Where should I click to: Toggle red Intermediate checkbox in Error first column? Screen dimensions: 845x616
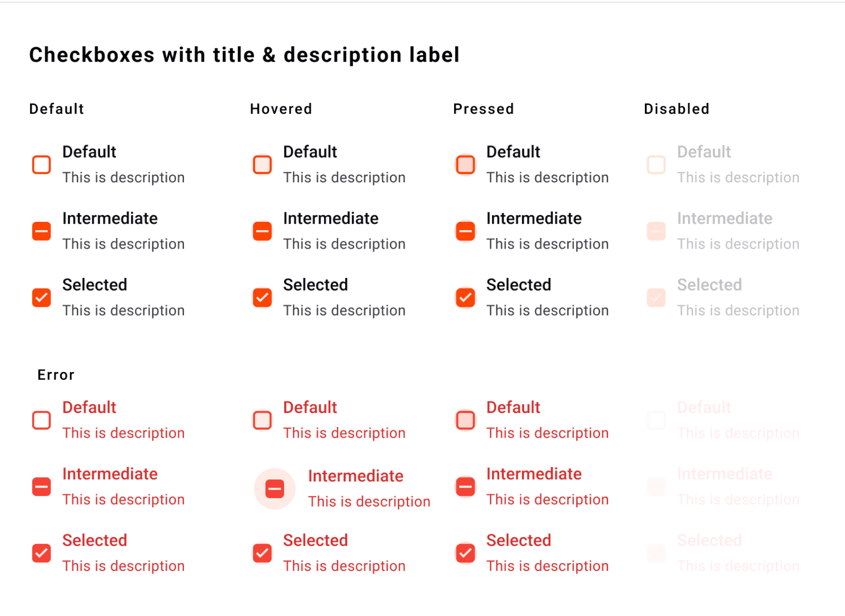(42, 487)
